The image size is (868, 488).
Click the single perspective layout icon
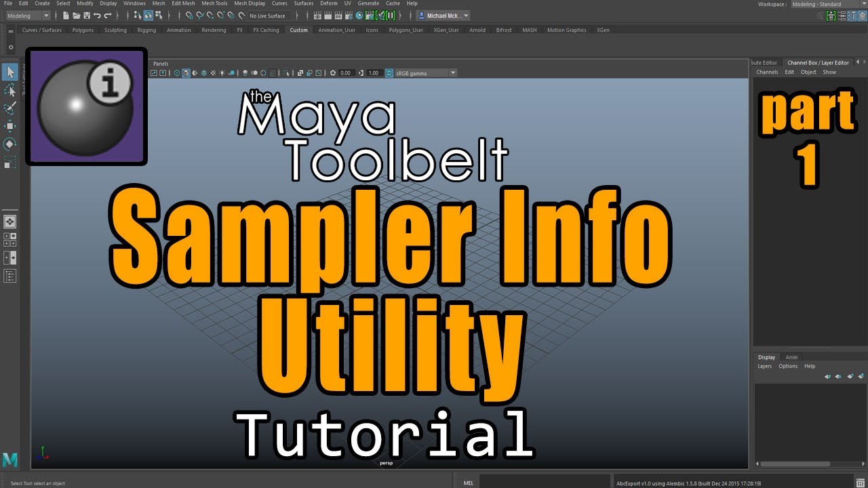tap(10, 222)
